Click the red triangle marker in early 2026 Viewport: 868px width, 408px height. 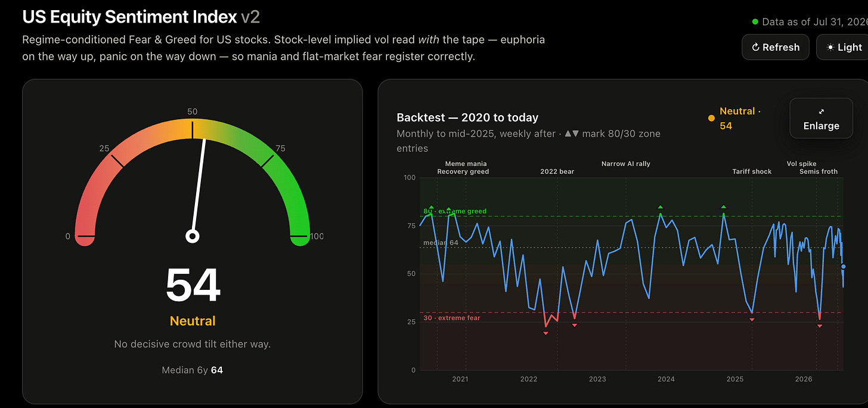[x=820, y=326]
